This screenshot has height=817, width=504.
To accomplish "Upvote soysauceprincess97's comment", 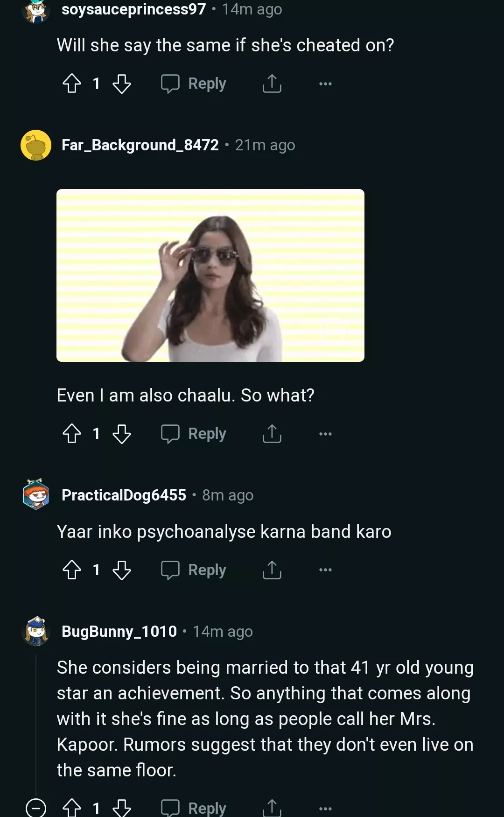I will (x=72, y=84).
